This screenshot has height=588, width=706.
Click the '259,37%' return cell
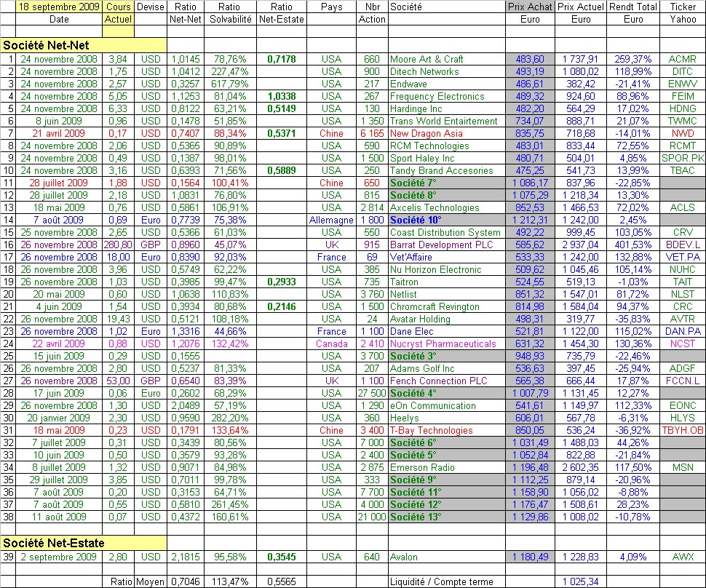[x=633, y=59]
